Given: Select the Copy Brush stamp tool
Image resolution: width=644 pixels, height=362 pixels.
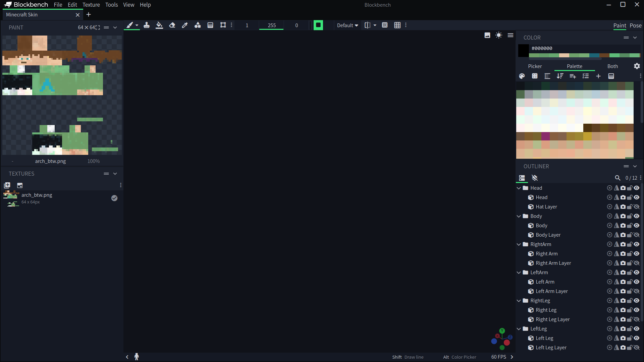Looking at the screenshot, I should (147, 25).
